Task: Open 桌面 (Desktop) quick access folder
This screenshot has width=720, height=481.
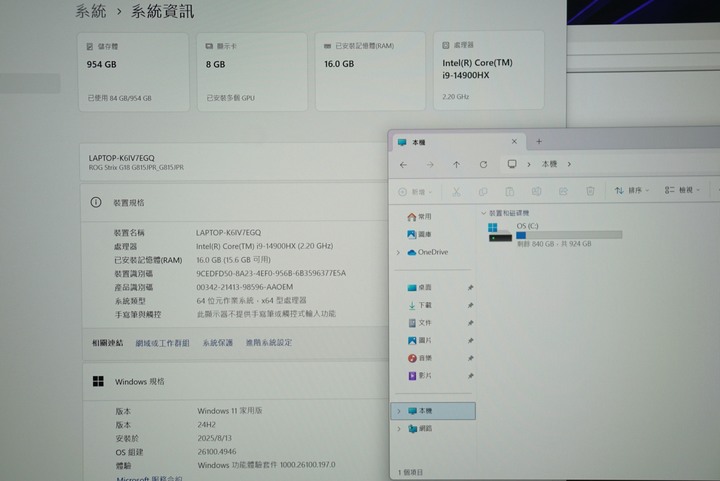Action: pyautogui.click(x=419, y=287)
